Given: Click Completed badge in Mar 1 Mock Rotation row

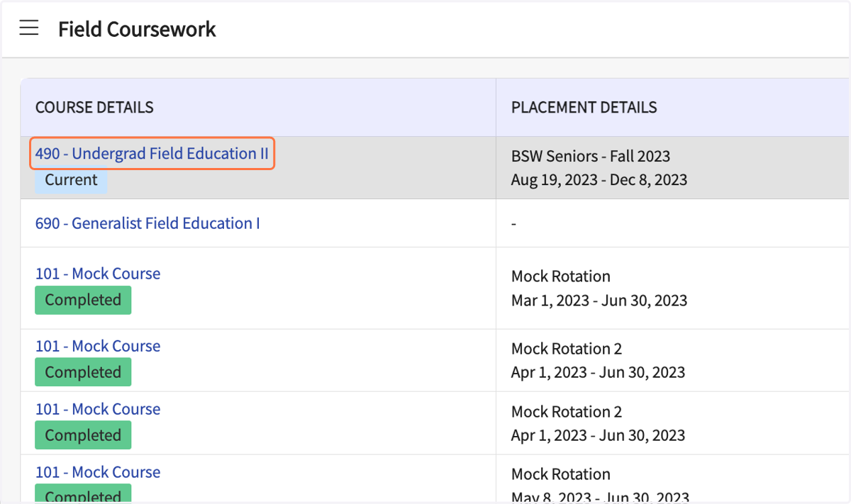Looking at the screenshot, I should click(83, 300).
